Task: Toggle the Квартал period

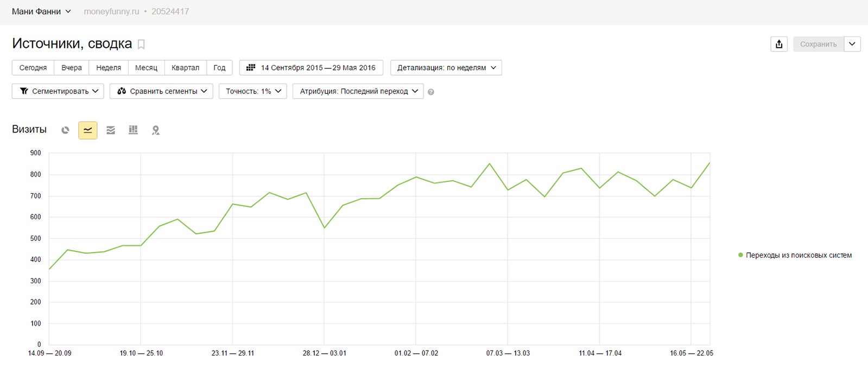Action: tap(185, 68)
